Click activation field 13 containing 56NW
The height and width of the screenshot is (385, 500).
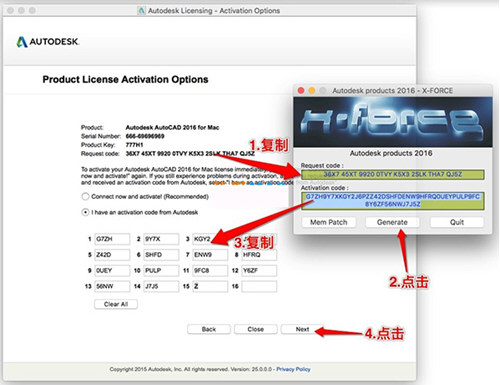112,286
